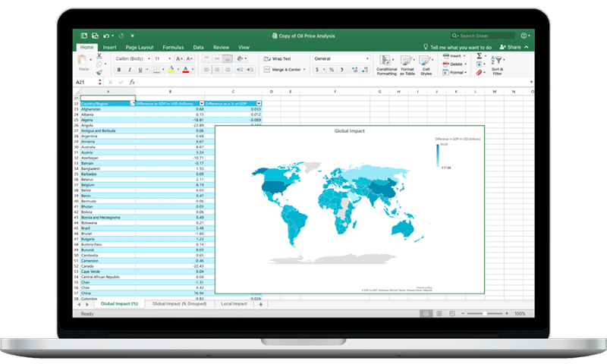Toggle underline formatting
Viewport: 607px width, 364px height.
pos(140,70)
